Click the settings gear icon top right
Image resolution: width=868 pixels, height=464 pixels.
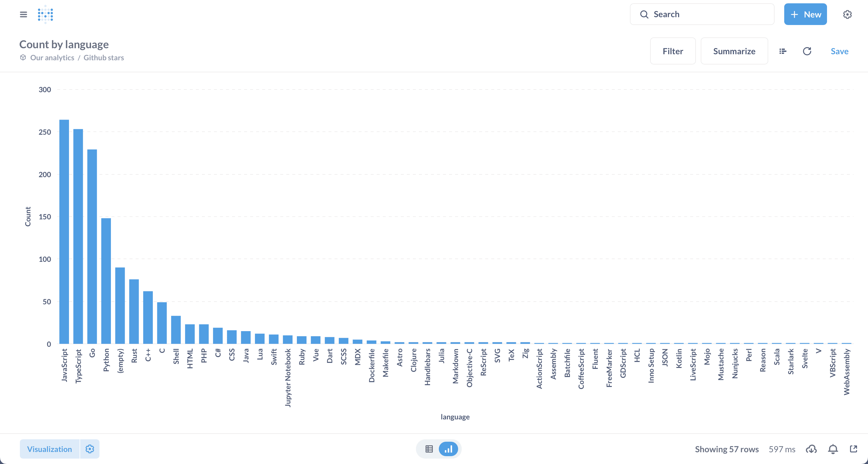(847, 15)
